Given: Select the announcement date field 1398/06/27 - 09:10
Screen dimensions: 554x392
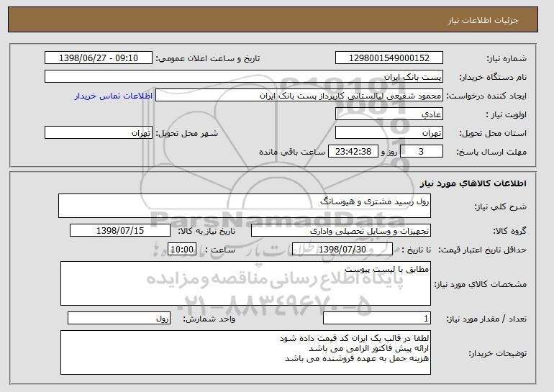Looking at the screenshot, I should coord(99,58).
